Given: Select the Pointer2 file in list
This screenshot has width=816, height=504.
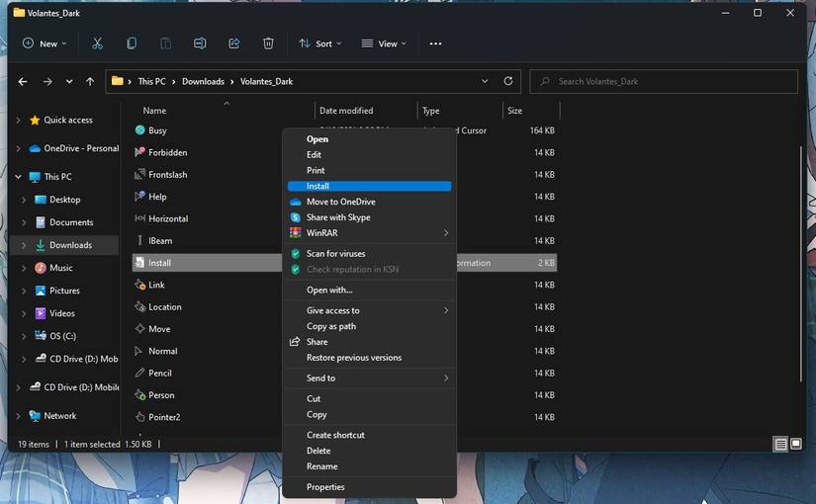Looking at the screenshot, I should click(x=164, y=417).
